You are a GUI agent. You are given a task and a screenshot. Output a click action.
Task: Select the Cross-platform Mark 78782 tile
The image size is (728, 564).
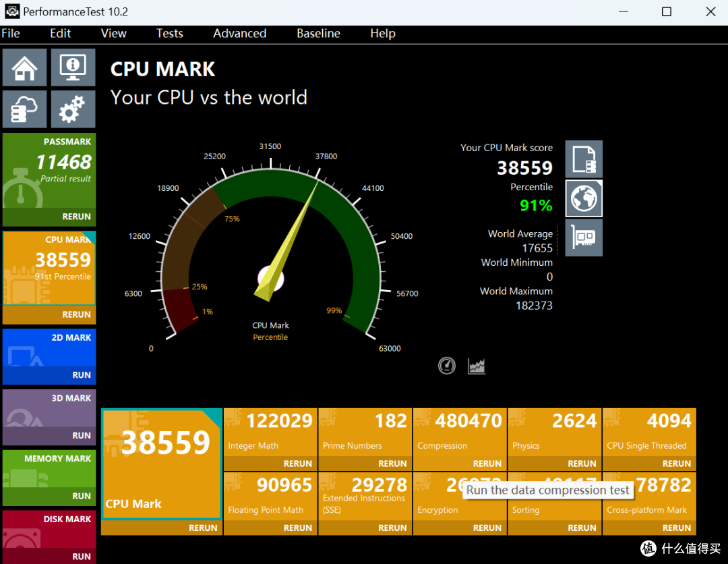tap(649, 496)
